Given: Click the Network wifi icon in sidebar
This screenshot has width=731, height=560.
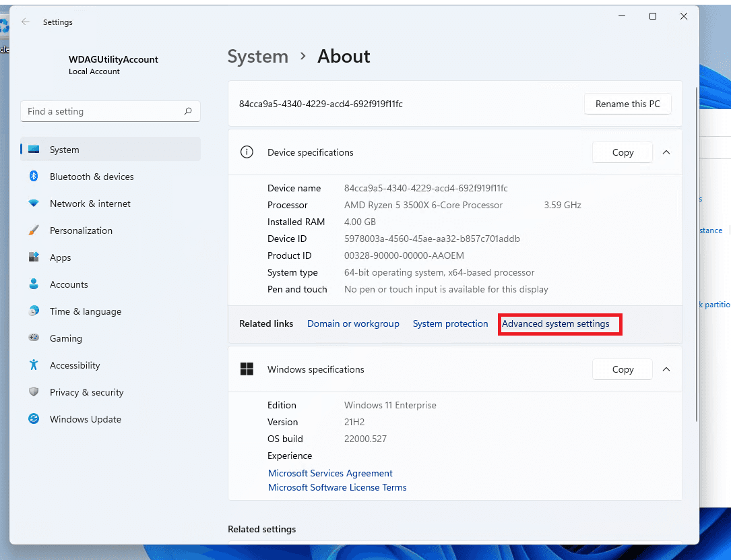Looking at the screenshot, I should point(34,204).
